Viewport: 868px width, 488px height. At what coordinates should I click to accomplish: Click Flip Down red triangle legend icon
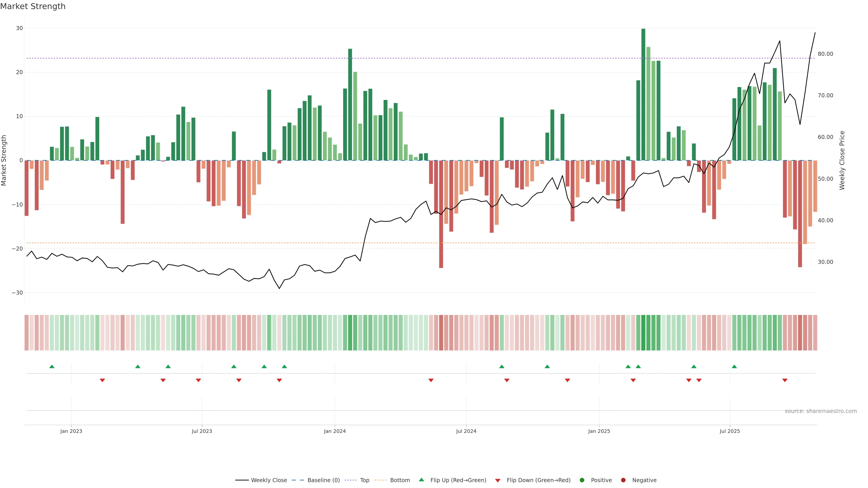(498, 480)
